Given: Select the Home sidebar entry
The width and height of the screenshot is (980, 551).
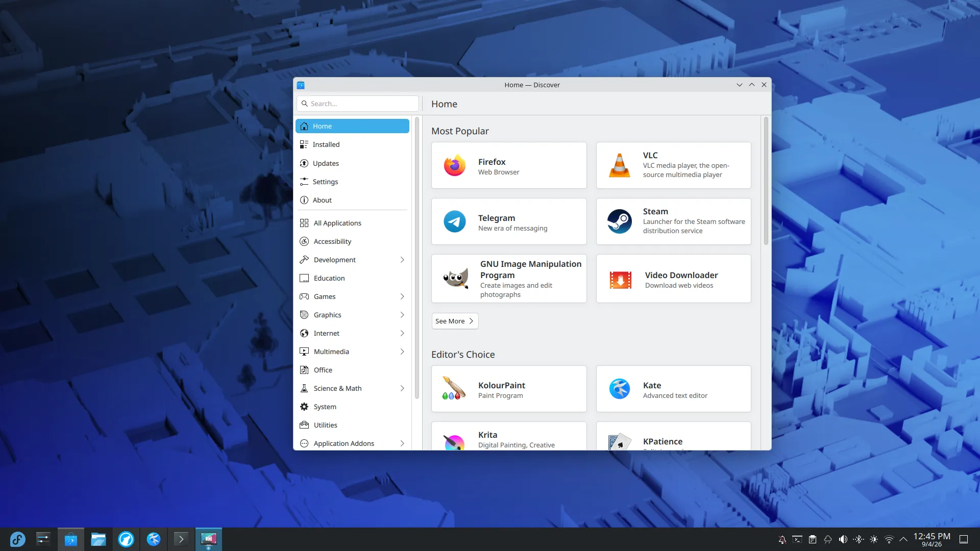Looking at the screenshot, I should pyautogui.click(x=352, y=126).
